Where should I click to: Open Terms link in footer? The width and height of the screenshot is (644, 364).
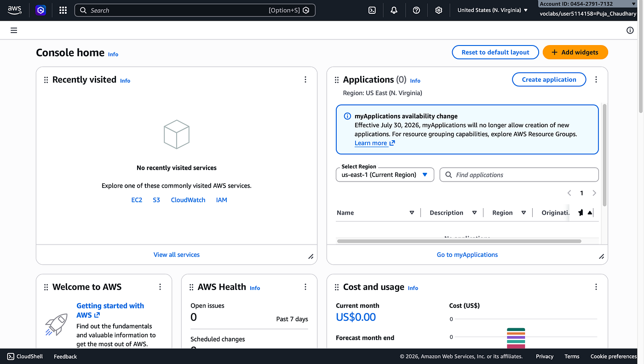(572, 356)
